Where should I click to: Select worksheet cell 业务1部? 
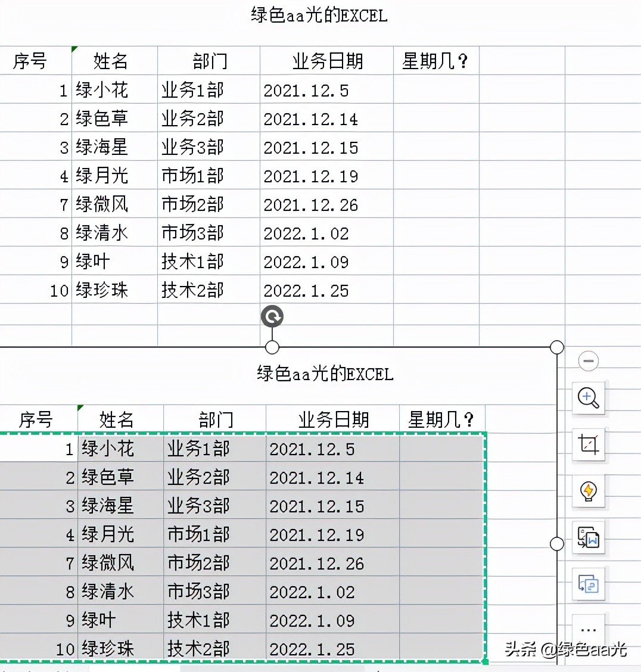[209, 89]
